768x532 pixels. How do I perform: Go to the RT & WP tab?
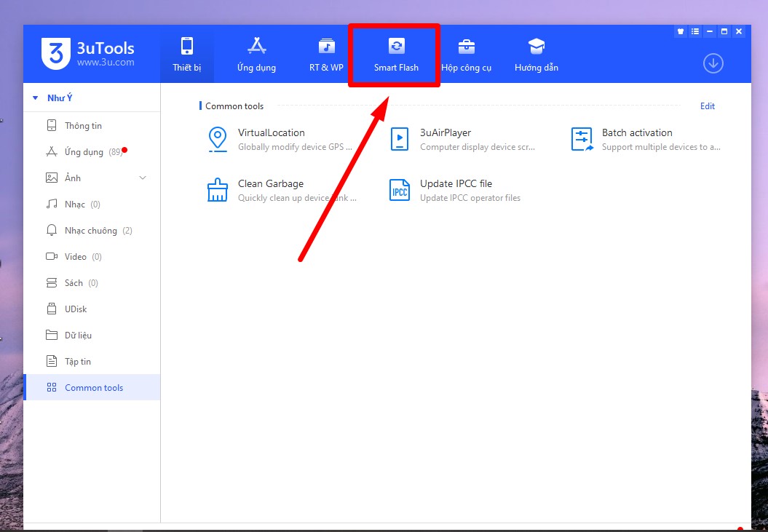tap(326, 55)
